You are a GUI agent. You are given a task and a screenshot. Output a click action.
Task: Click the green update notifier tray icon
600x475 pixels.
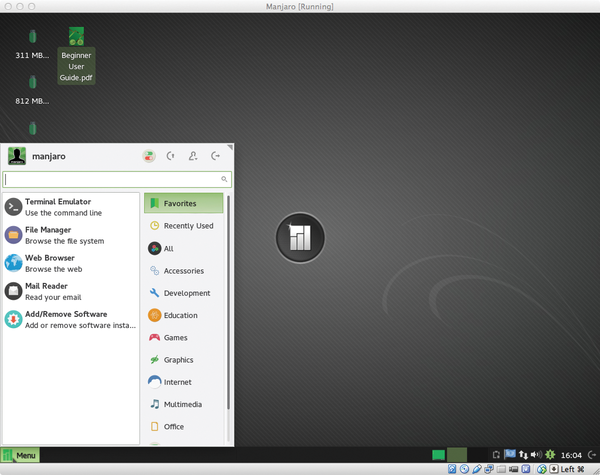(550, 454)
